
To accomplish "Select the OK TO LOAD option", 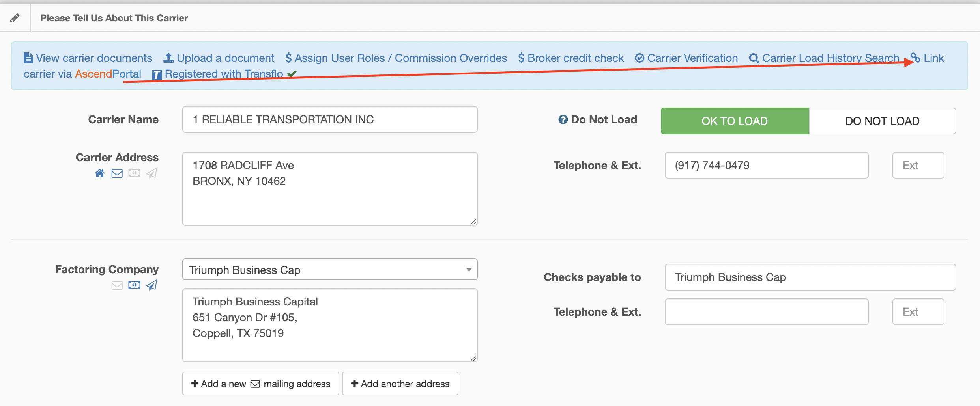I will (x=735, y=121).
